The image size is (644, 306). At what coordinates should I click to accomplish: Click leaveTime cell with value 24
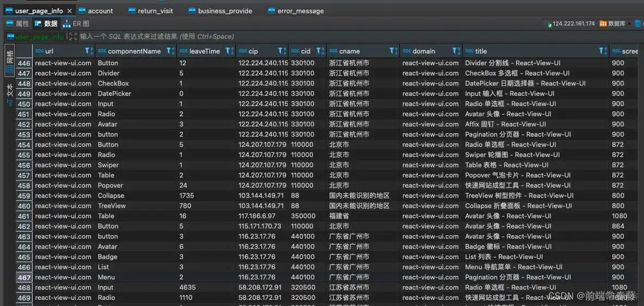tap(206, 186)
